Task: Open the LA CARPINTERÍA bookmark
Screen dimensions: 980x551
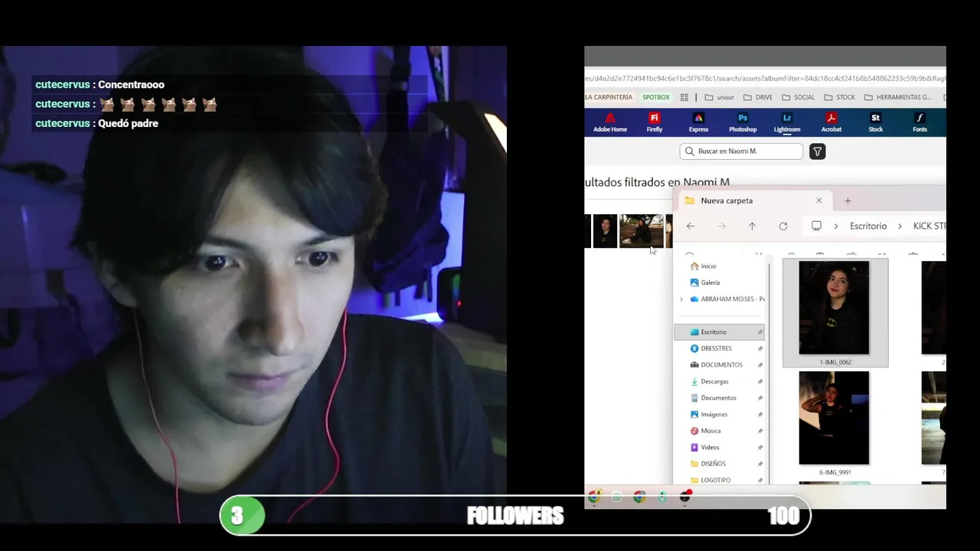Action: tap(609, 97)
